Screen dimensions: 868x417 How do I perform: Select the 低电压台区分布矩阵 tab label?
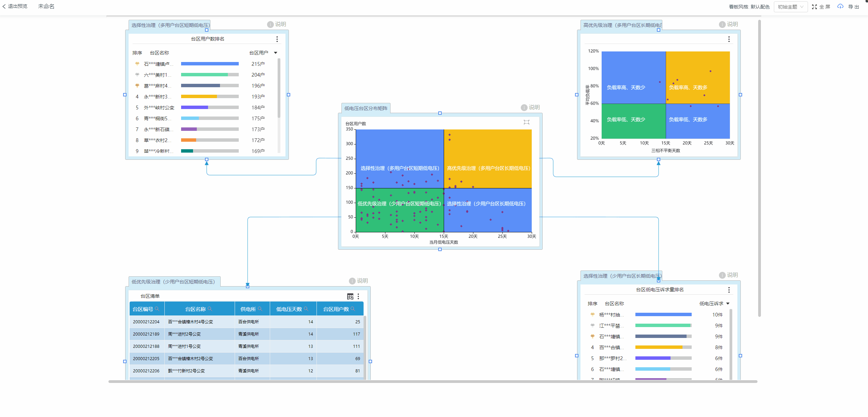point(366,108)
